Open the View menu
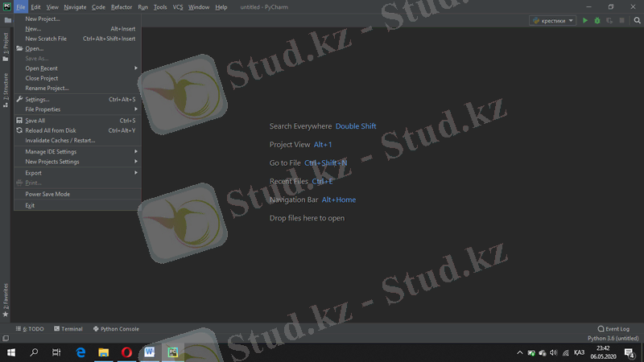This screenshot has height=362, width=644. [52, 7]
